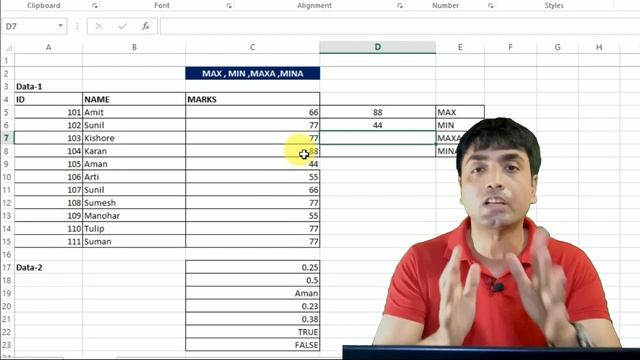Viewport: 640px width, 360px height.
Task: Select the cell with name Tulip
Action: [134, 229]
